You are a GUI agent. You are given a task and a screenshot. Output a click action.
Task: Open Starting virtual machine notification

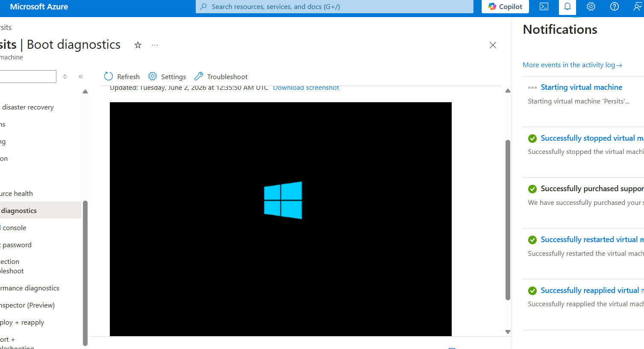click(581, 87)
